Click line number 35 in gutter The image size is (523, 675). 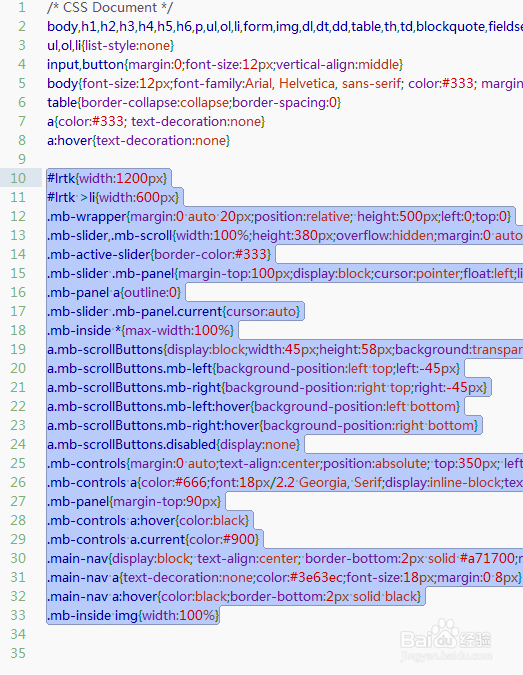[18, 653]
